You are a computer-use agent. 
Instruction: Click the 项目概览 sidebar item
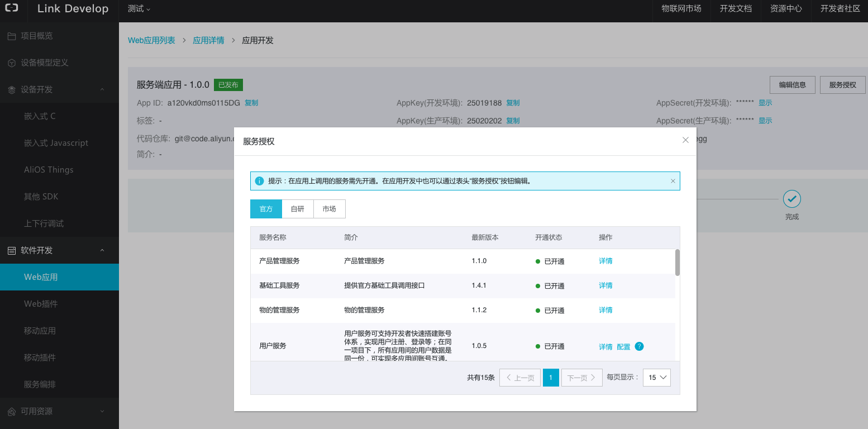click(59, 36)
